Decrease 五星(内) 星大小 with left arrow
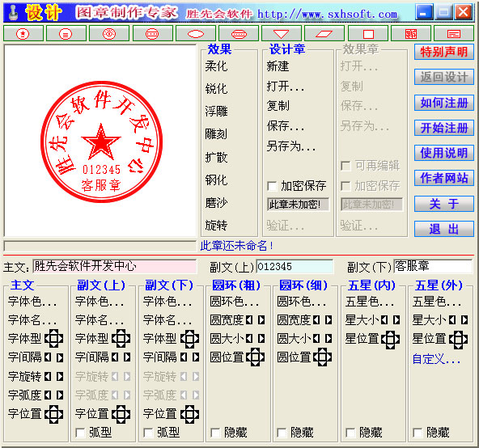Screen dimensions: 479x448 (x=384, y=319)
